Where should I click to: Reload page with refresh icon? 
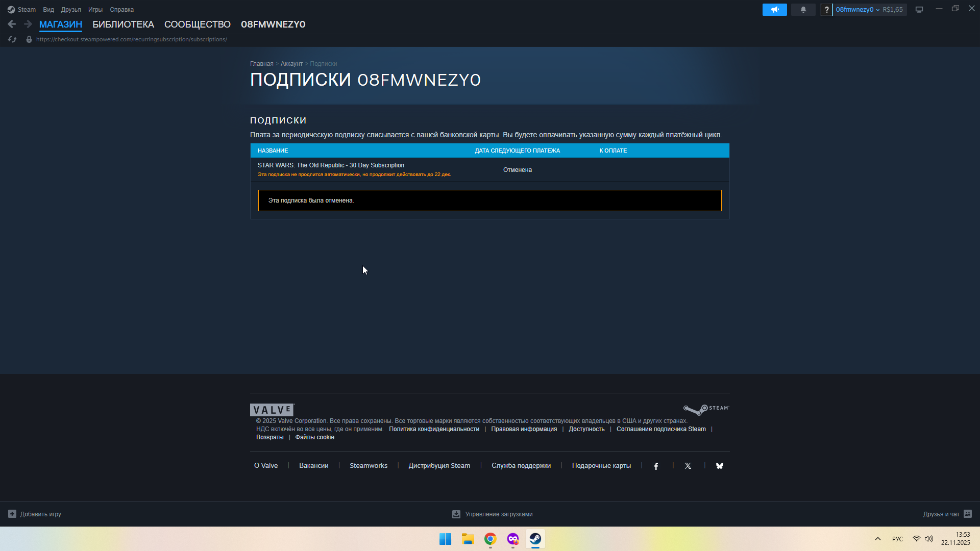(x=12, y=39)
